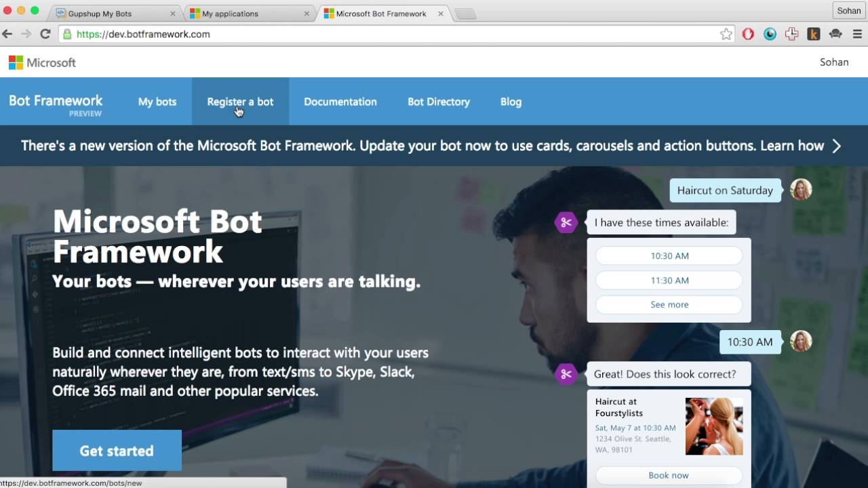Click the chevron arrow after Learn how

point(837,146)
